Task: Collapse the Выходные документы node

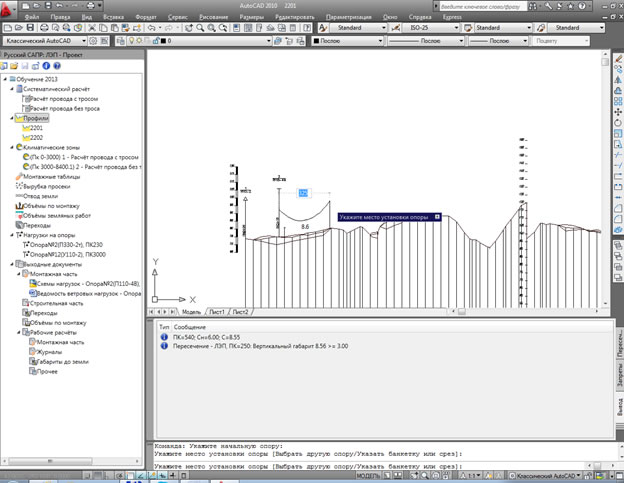Action: (12, 264)
